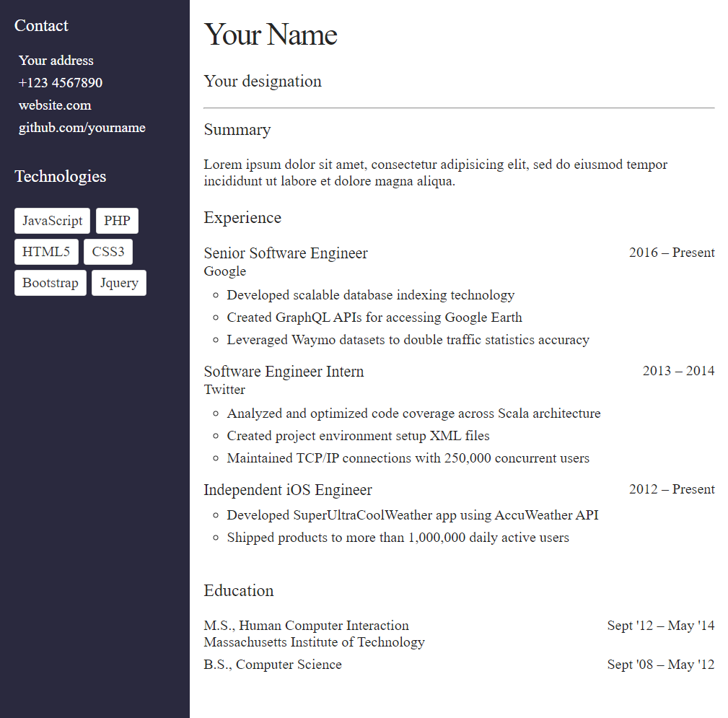Open github.com/yourname link
The width and height of the screenshot is (728, 718).
point(82,128)
